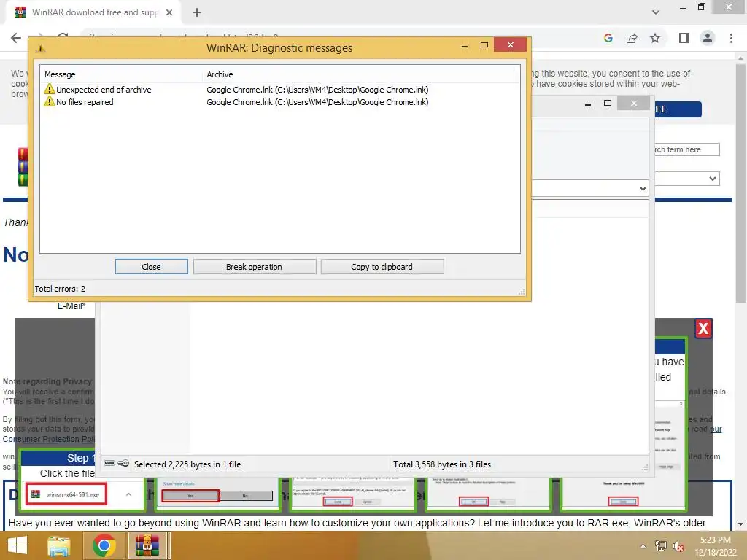Click 'Total 3,558 bytes in 3 files' status text

(441, 464)
